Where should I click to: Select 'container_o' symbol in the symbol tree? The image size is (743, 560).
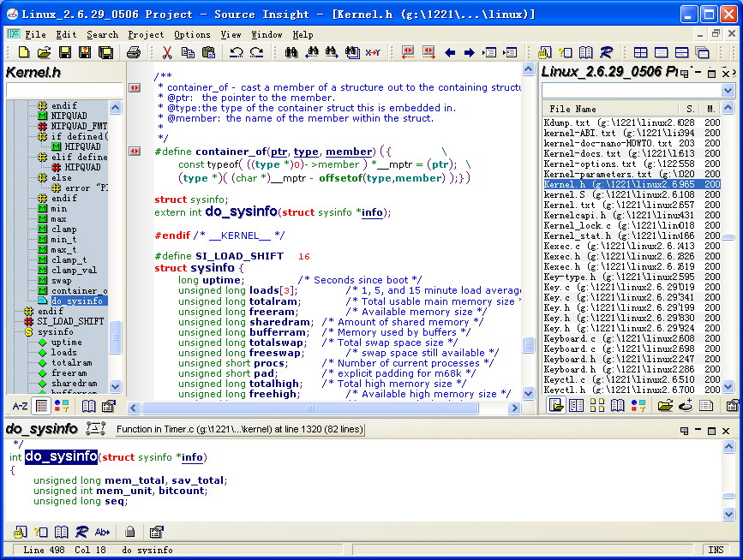pos(79,290)
